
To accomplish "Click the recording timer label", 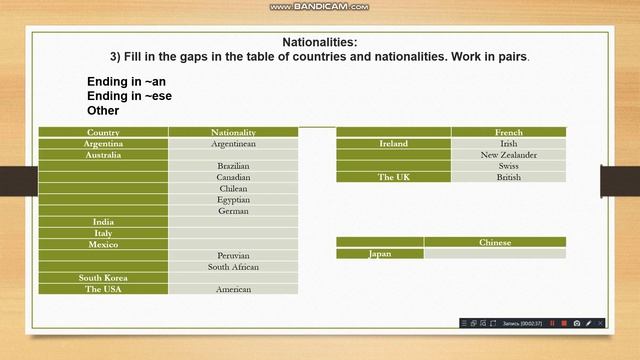I will coord(522,323).
